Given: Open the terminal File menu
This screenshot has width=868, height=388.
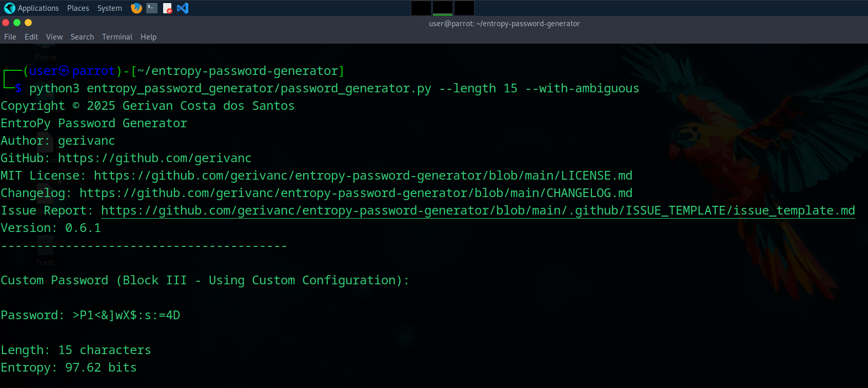Looking at the screenshot, I should tap(10, 37).
